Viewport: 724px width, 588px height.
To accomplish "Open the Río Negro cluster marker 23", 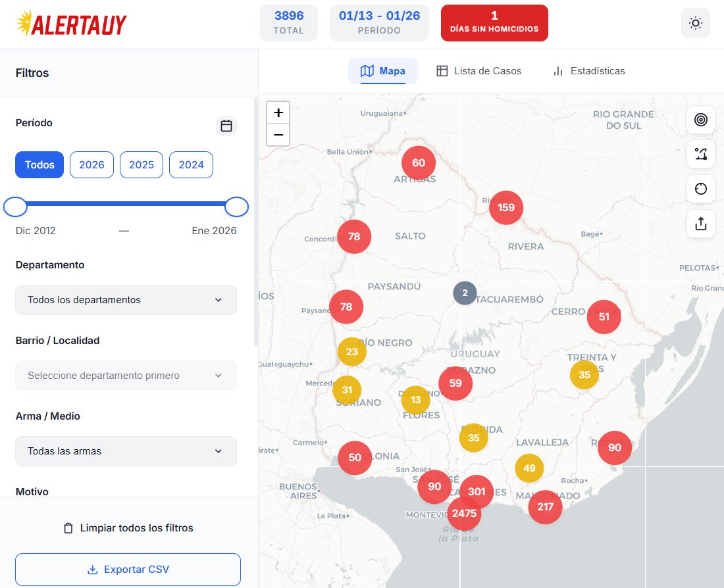I will (x=352, y=352).
